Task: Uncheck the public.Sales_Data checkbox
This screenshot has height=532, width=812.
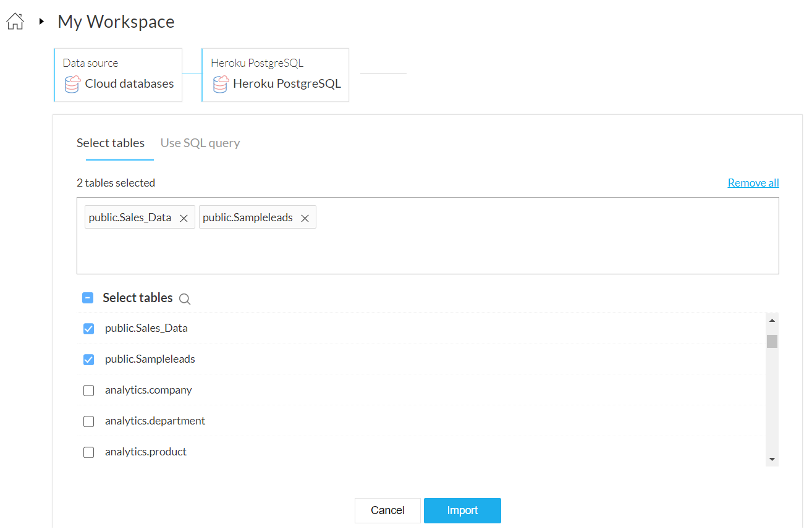Action: (88, 329)
